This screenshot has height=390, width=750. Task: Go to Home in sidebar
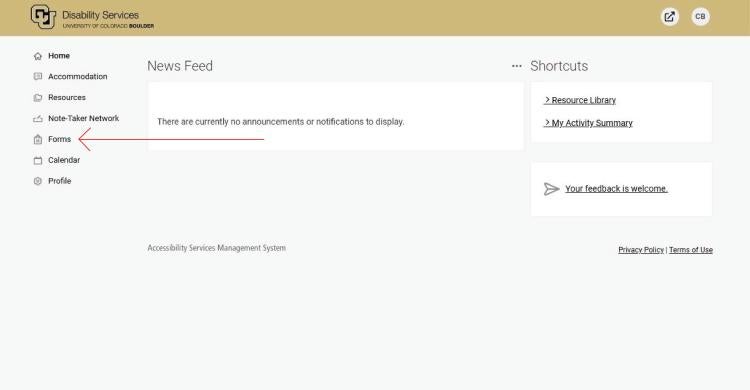click(59, 56)
